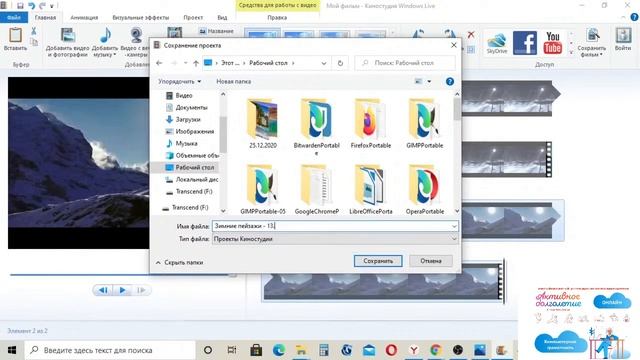Click the Cancel button in dialog
The image size is (640, 360).
point(431,261)
